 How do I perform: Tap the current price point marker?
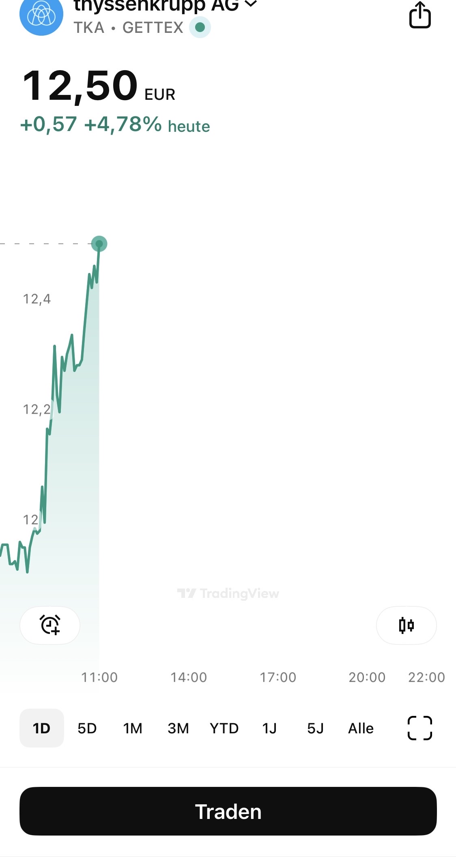[99, 244]
